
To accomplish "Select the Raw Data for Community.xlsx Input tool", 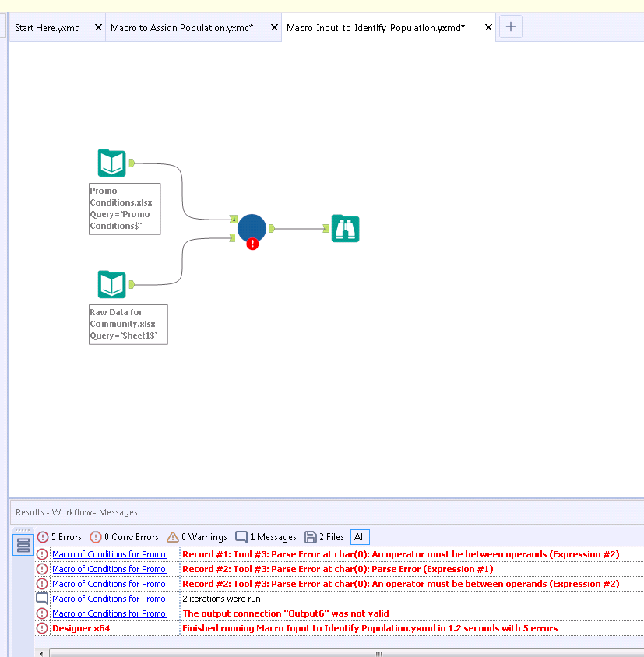I will (111, 284).
